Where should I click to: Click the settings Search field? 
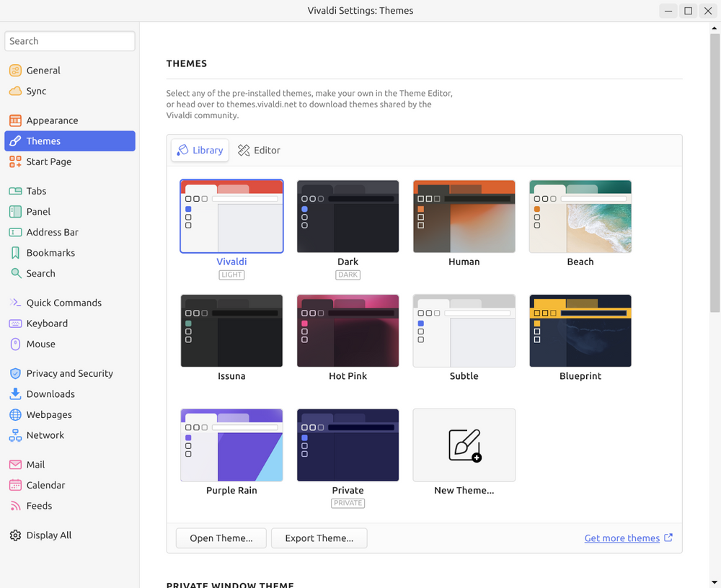[69, 41]
